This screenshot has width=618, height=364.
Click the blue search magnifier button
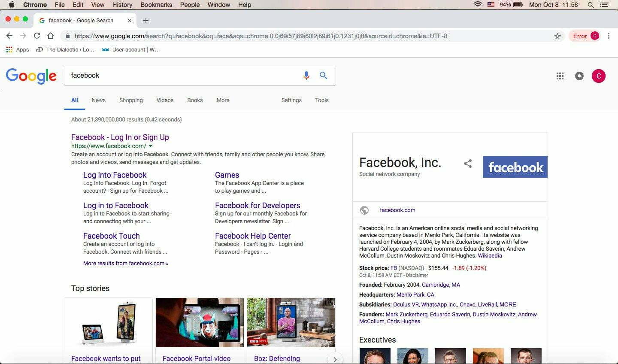(323, 76)
